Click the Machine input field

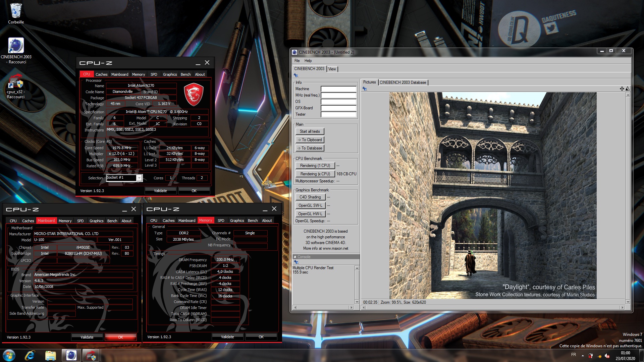pos(338,89)
